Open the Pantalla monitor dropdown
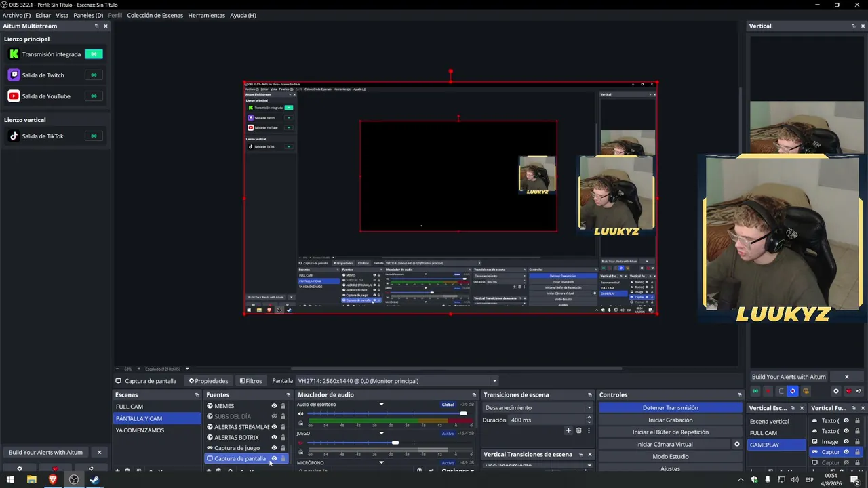 (396, 381)
